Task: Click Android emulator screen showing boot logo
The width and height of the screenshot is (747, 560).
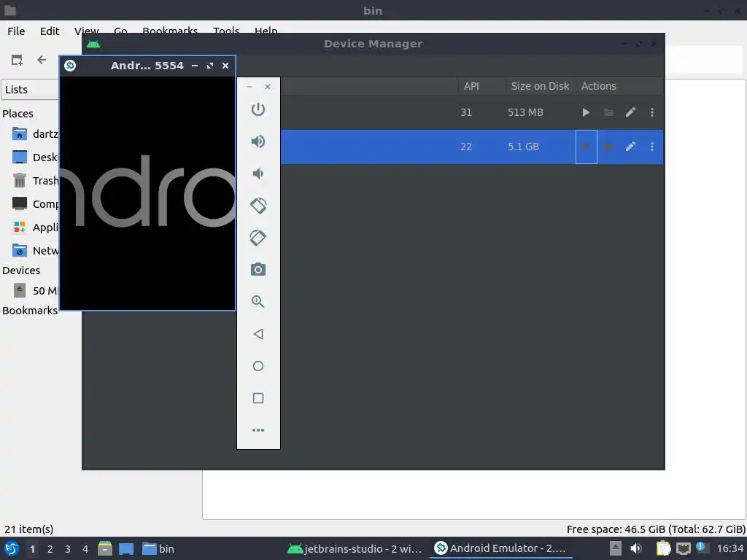Action: point(147,193)
